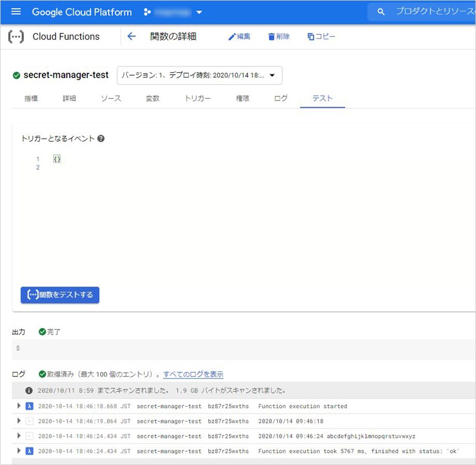Viewport: 476px width, 465px height.
Task: Switch to the 指標 tab
Action: point(31,98)
